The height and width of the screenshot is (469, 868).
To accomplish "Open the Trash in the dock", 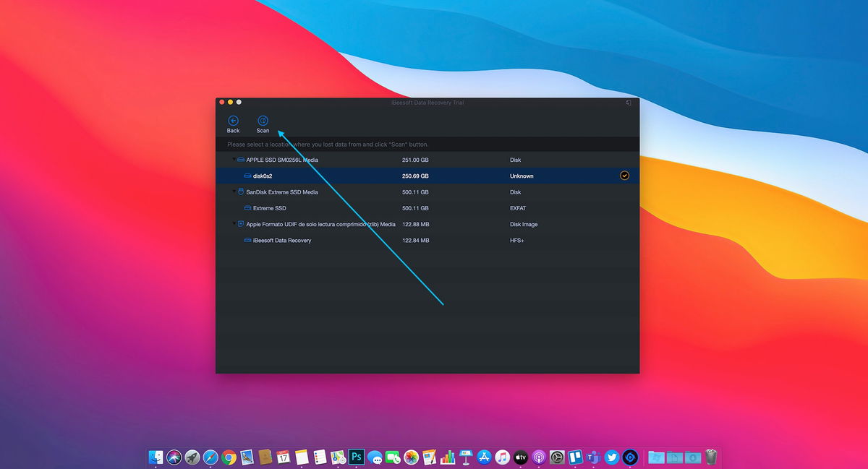I will (x=711, y=457).
